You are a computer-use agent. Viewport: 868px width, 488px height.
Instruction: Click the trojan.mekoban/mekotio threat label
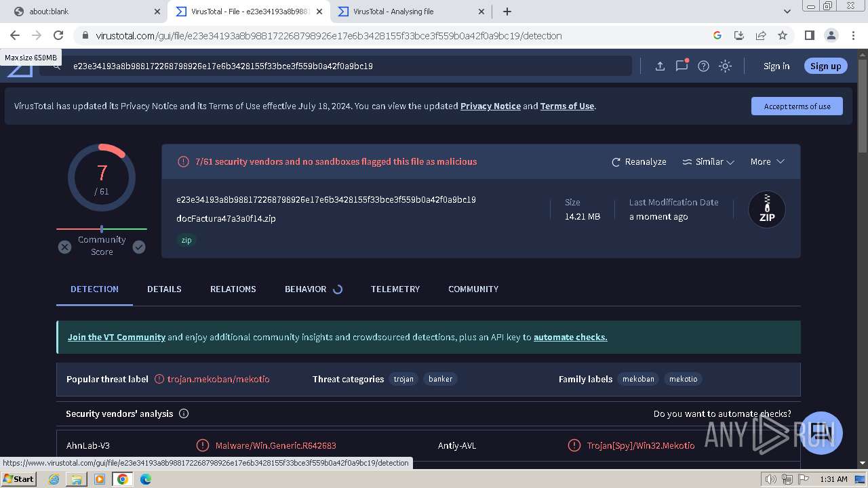point(218,379)
